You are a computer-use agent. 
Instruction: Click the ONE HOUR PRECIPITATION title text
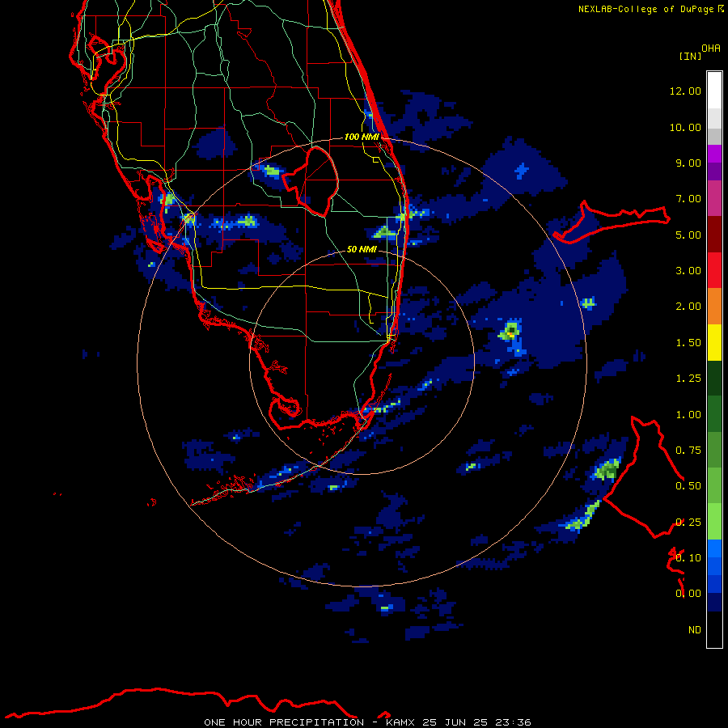coord(284,722)
